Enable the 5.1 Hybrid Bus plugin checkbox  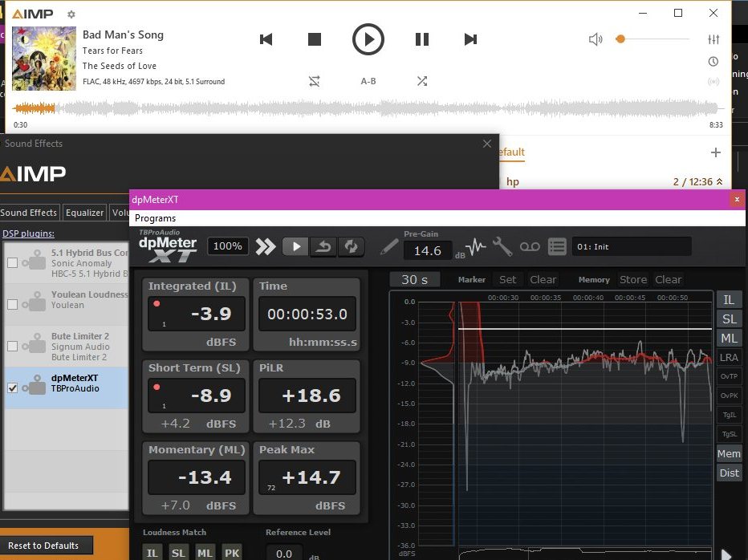12,263
